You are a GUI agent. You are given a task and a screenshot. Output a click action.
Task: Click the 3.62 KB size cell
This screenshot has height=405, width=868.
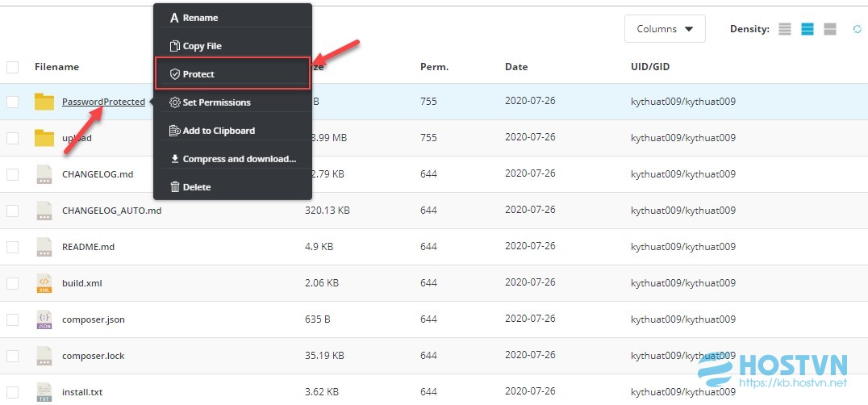[x=322, y=392]
